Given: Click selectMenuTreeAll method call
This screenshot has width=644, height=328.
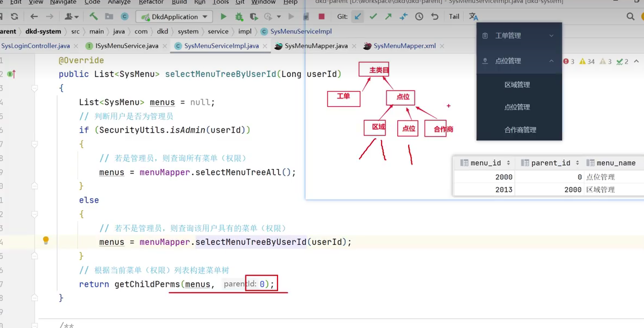Looking at the screenshot, I should [x=238, y=172].
